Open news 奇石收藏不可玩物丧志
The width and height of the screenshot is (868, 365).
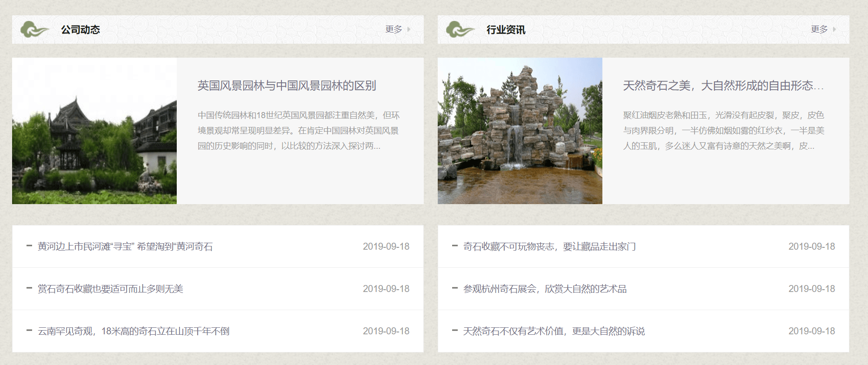(549, 246)
